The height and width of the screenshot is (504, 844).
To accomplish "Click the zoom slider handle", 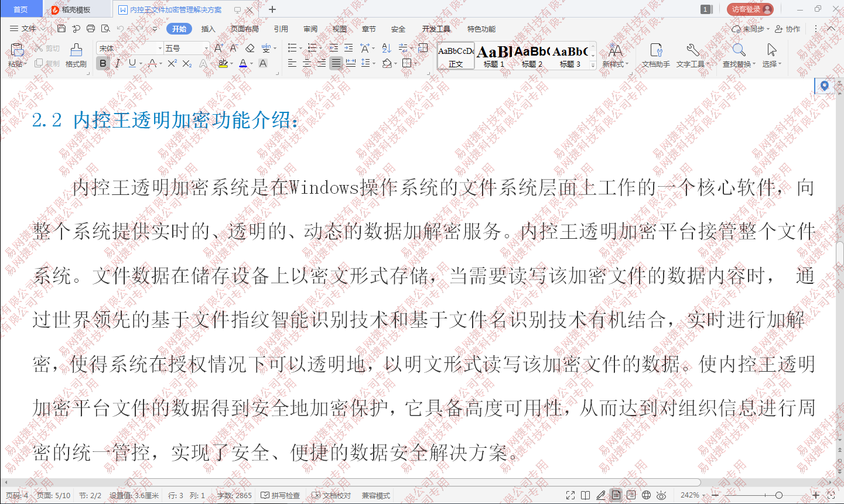I will click(x=779, y=495).
